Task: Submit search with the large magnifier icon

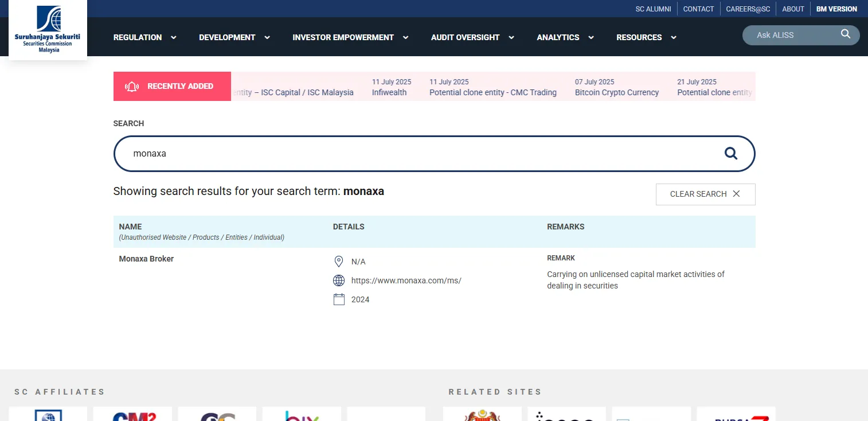Action: click(731, 153)
